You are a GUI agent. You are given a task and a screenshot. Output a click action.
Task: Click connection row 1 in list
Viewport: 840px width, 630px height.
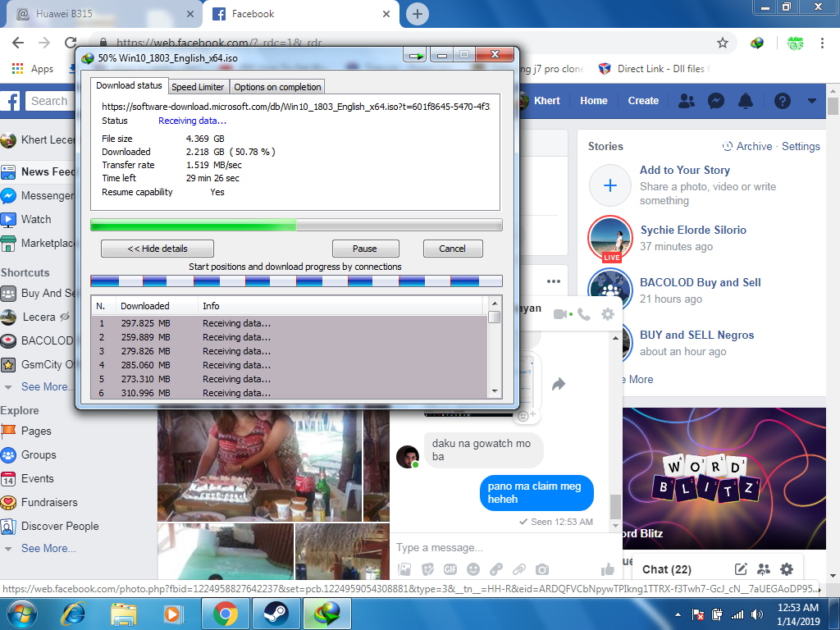[x=290, y=323]
